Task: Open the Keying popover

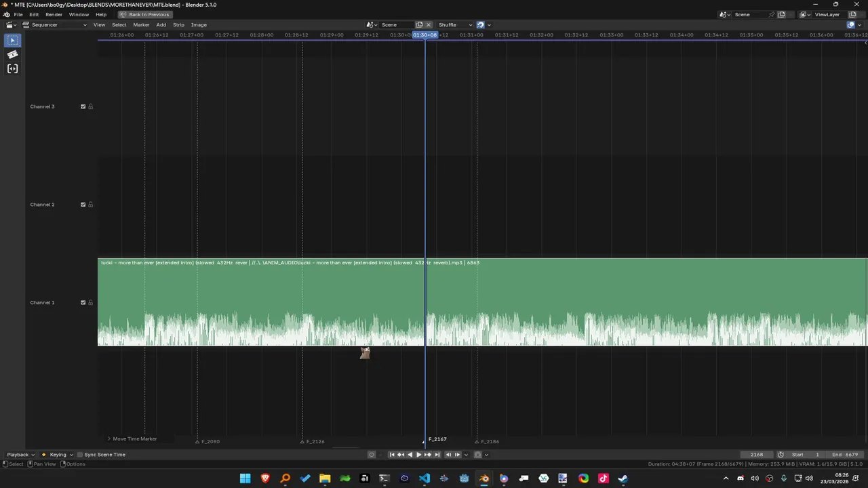Action: [58, 455]
